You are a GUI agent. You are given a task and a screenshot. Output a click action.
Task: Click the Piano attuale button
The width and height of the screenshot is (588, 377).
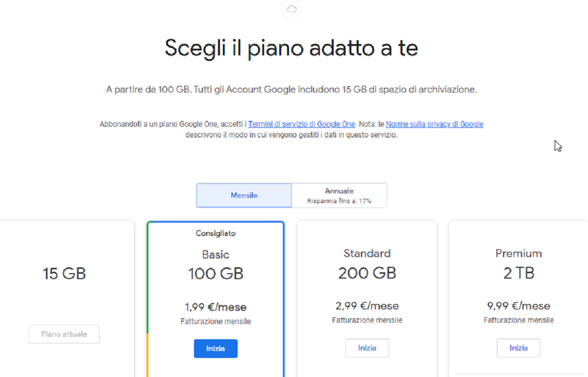click(64, 334)
